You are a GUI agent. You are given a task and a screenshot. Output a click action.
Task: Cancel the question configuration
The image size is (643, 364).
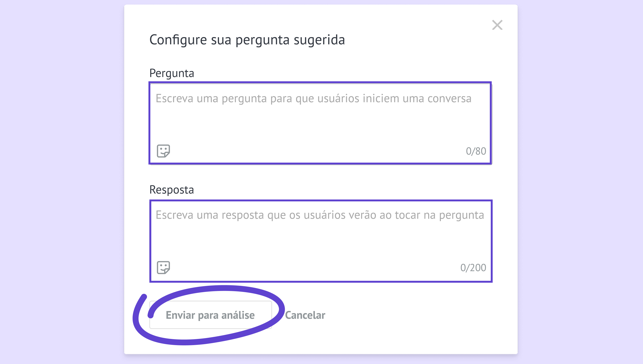[305, 315]
